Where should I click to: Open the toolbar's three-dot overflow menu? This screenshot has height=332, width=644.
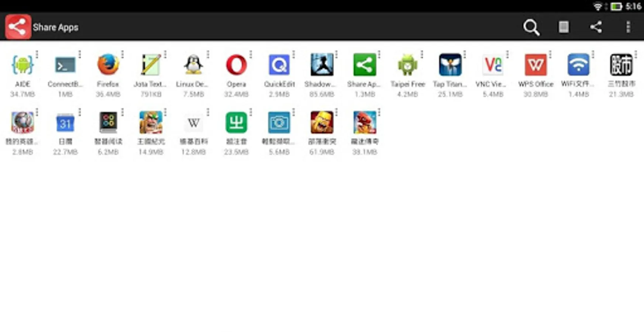[x=628, y=27]
